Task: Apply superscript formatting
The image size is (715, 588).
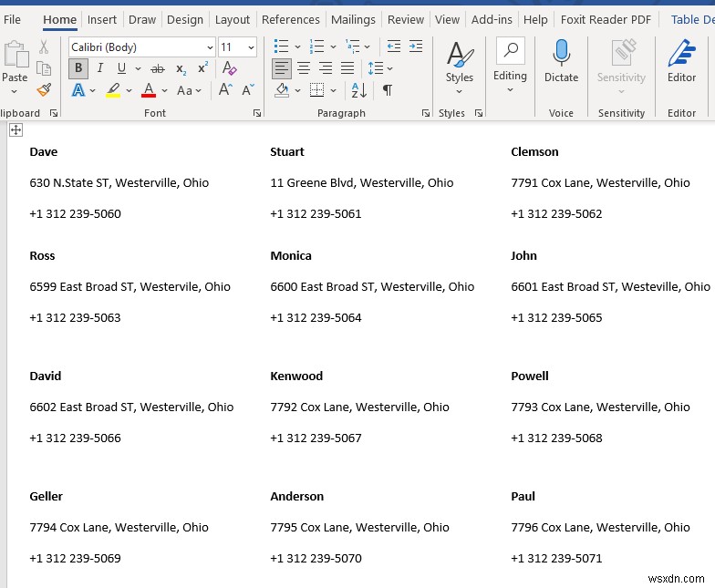Action: (202, 67)
